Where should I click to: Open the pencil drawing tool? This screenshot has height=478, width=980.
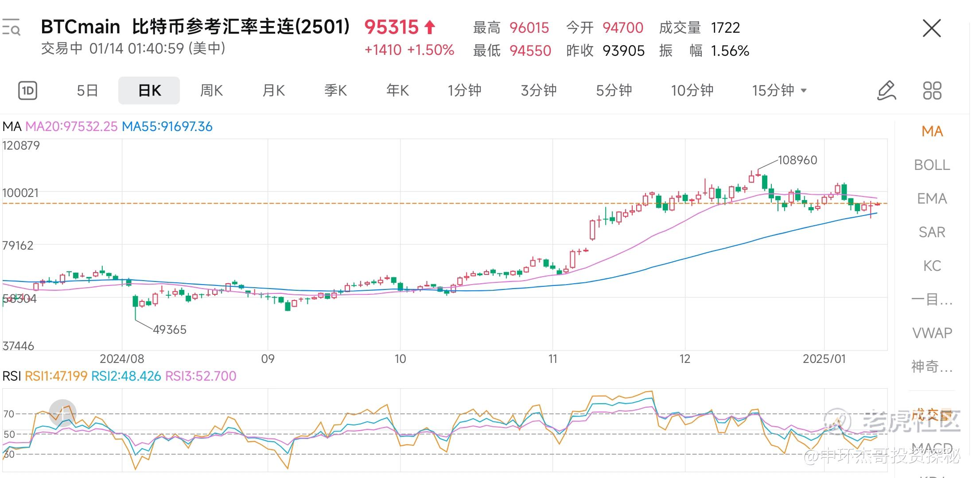pos(887,91)
